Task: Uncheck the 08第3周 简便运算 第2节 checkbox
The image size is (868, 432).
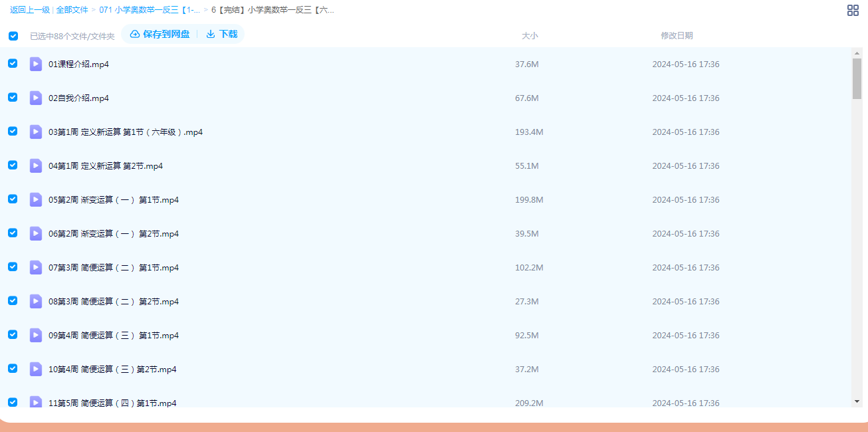Action: (x=13, y=300)
